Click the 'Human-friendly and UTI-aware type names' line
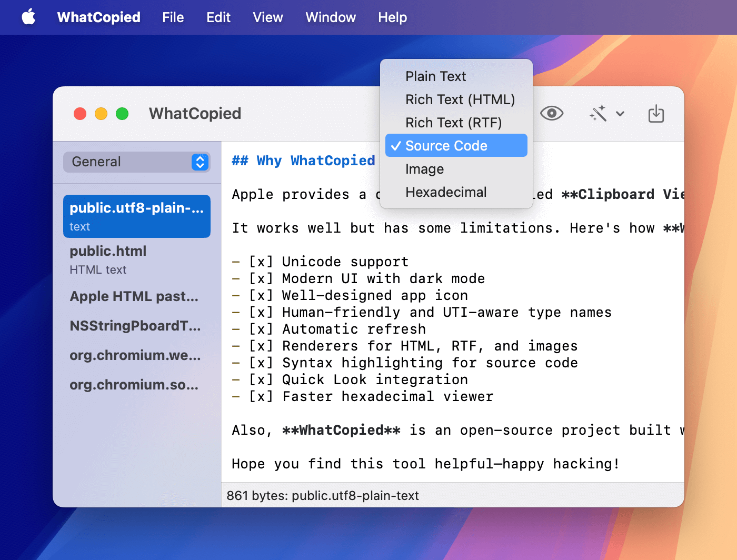Viewport: 737px width, 560px height. [x=422, y=312]
